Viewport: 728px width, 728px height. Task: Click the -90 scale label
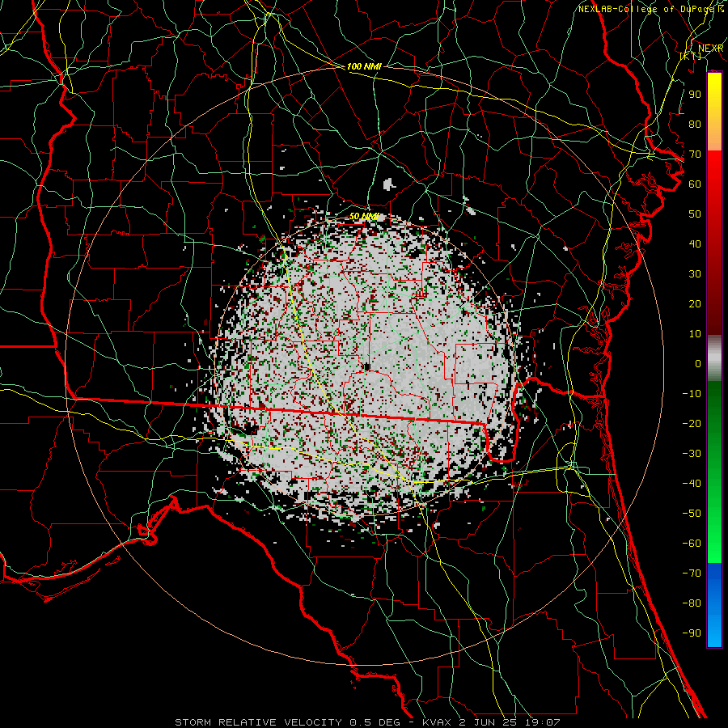[692, 633]
